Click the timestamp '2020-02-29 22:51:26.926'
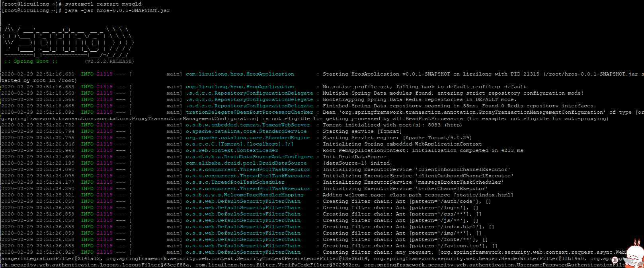644x268 pixels. point(38,252)
